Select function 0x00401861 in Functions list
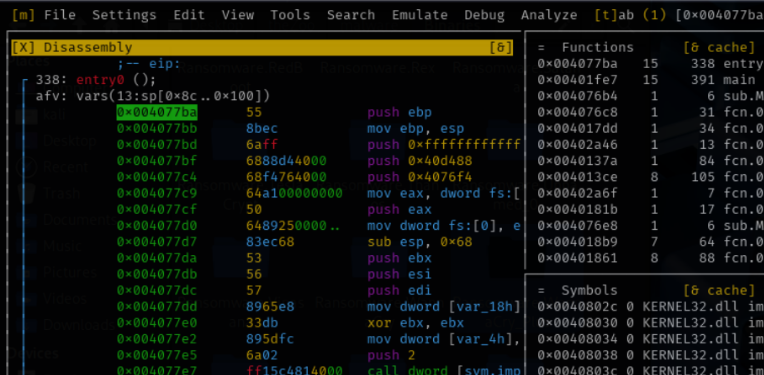The image size is (764, 375). pos(650,258)
